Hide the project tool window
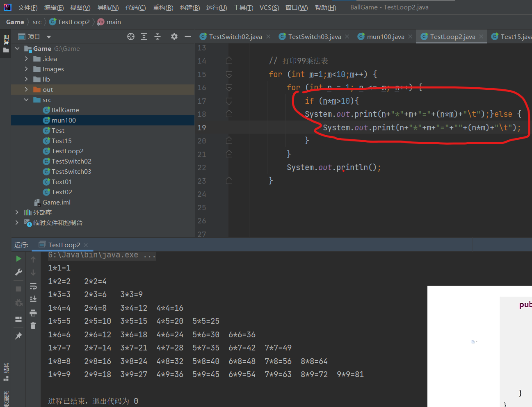532x407 pixels. 188,36
